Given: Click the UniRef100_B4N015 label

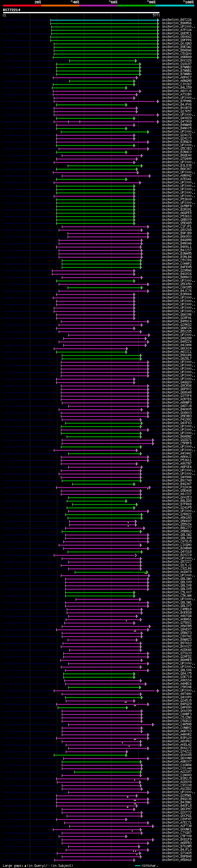Looking at the screenshot, I should [177, 128].
